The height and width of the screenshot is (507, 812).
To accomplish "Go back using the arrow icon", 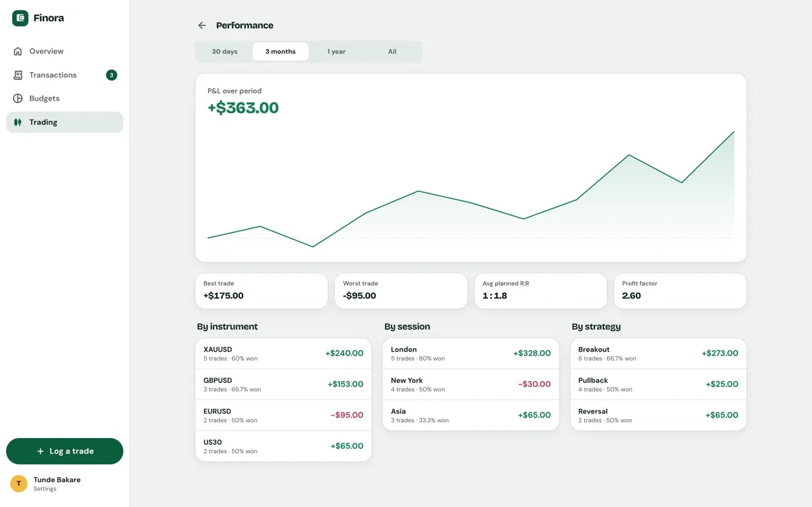I will tap(202, 25).
